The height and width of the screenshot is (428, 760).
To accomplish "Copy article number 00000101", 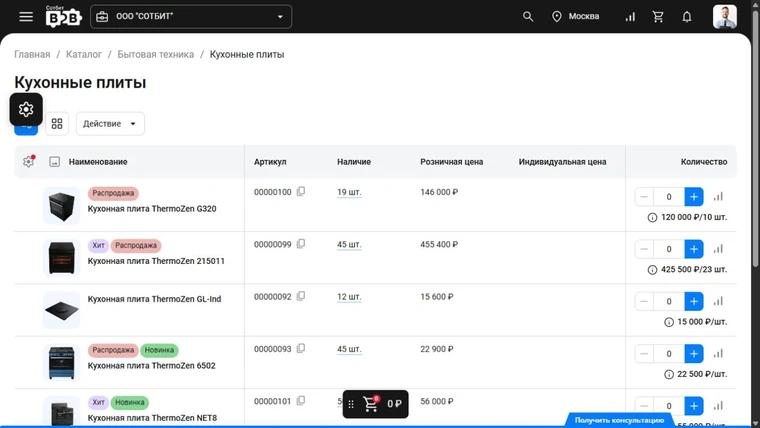I will [301, 401].
